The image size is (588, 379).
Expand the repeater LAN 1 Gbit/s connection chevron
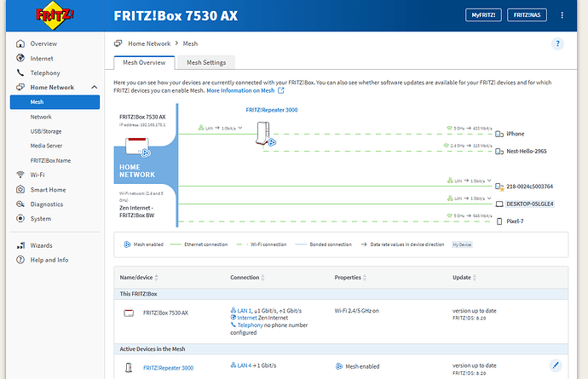[241, 128]
